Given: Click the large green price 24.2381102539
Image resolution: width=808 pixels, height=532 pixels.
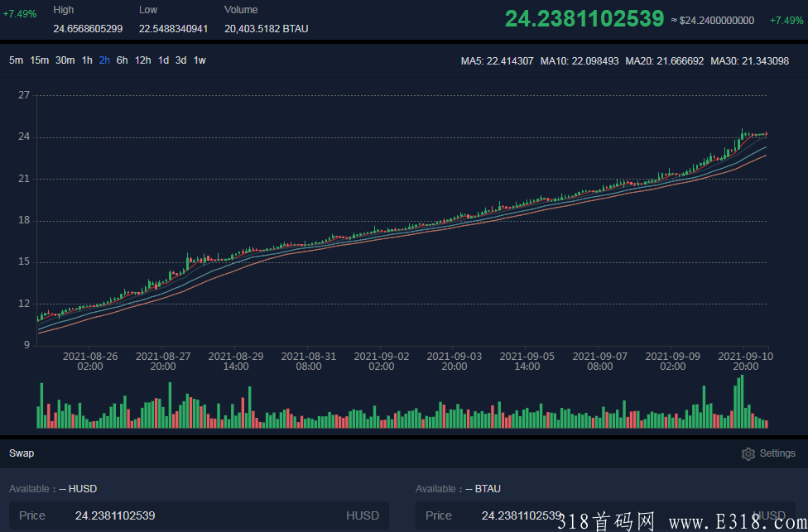Looking at the screenshot, I should pyautogui.click(x=584, y=18).
